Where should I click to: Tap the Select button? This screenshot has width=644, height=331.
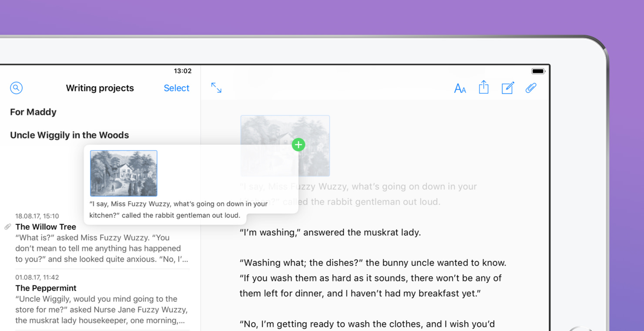(176, 88)
